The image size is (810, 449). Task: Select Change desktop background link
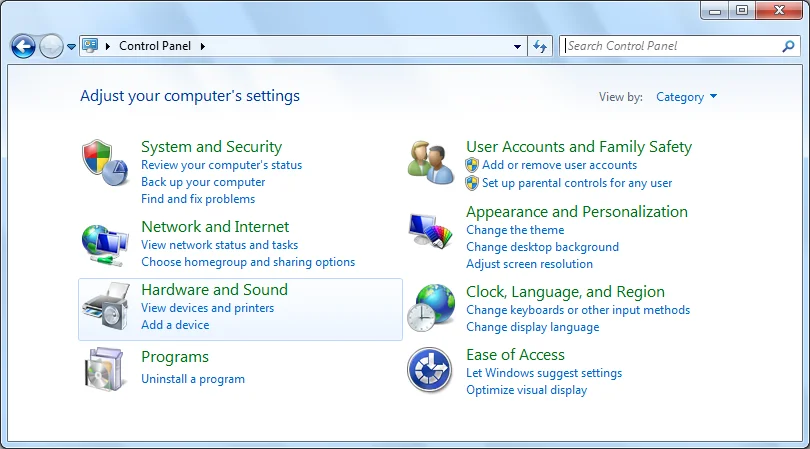click(542, 247)
